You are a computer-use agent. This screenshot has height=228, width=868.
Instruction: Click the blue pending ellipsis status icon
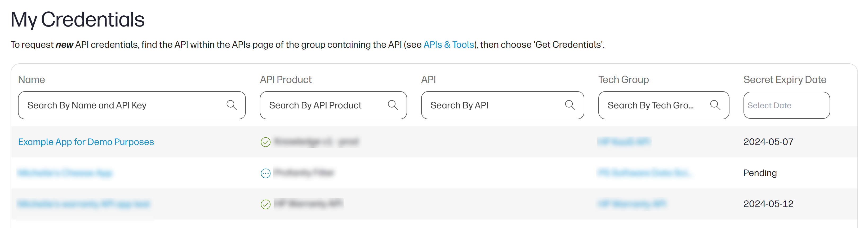(x=265, y=173)
